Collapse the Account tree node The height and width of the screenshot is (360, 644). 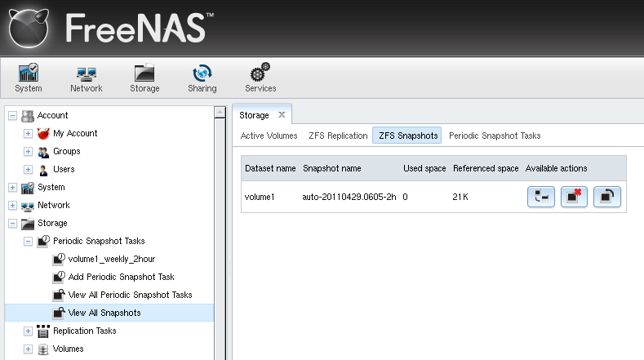[12, 116]
